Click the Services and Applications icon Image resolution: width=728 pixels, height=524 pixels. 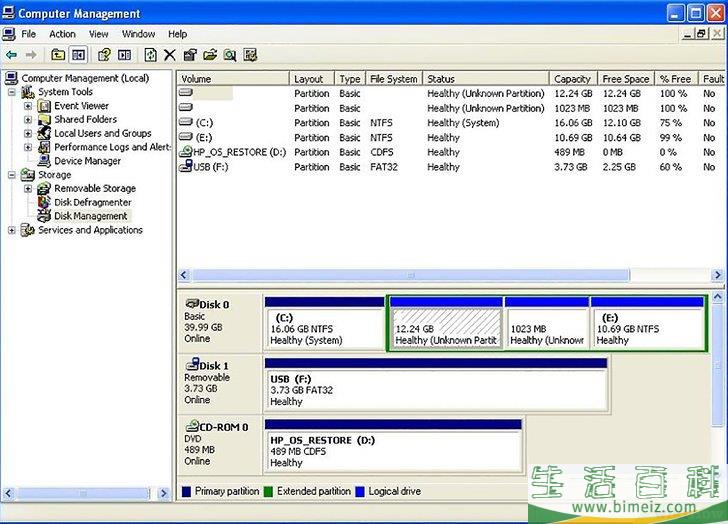point(28,230)
